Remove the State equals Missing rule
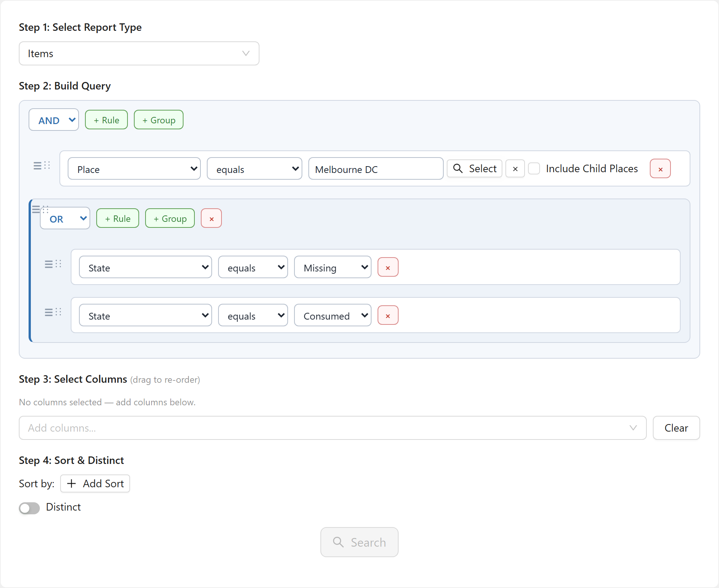719x588 pixels. pyautogui.click(x=388, y=267)
